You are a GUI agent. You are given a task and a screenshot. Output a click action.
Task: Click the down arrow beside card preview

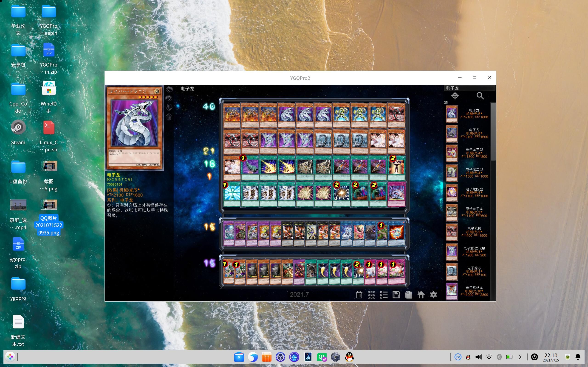169,107
